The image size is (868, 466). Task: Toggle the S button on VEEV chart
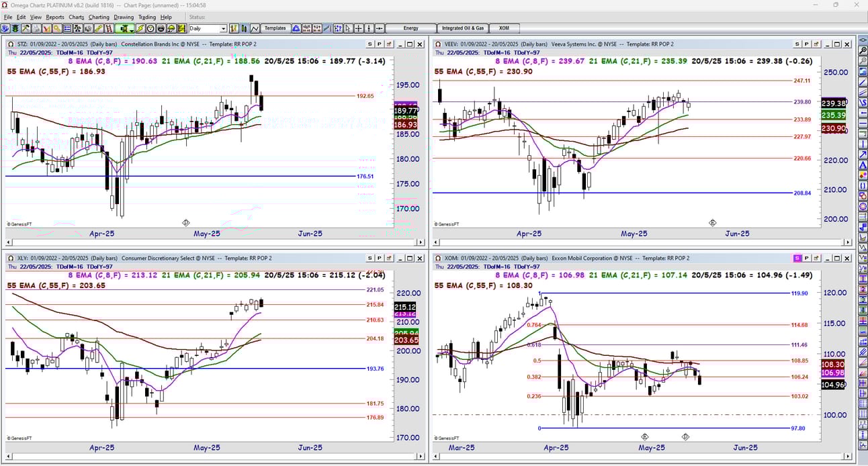pyautogui.click(x=797, y=44)
